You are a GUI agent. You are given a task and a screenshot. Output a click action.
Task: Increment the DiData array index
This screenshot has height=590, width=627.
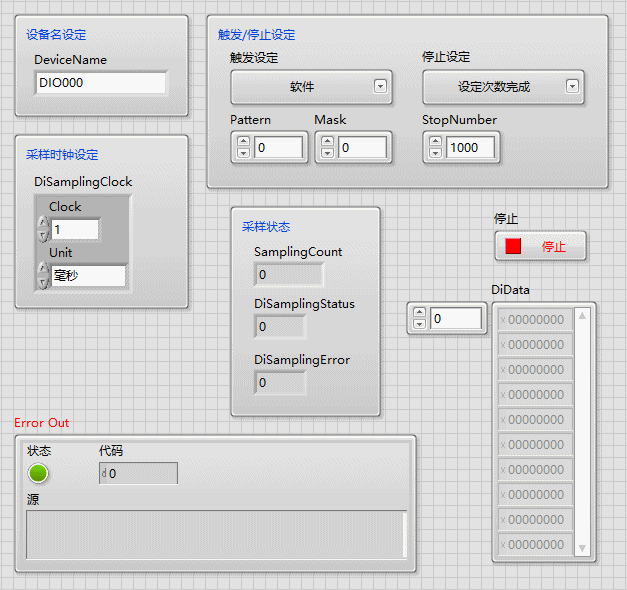pyautogui.click(x=419, y=312)
